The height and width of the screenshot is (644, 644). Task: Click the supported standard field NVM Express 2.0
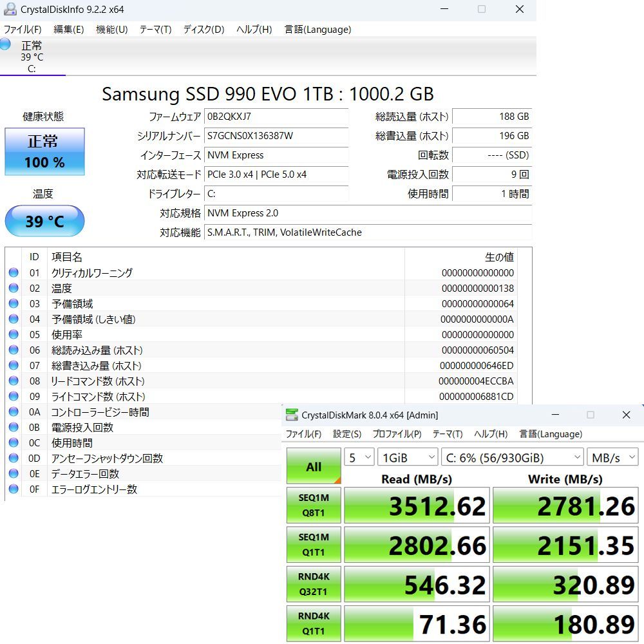[x=368, y=213]
